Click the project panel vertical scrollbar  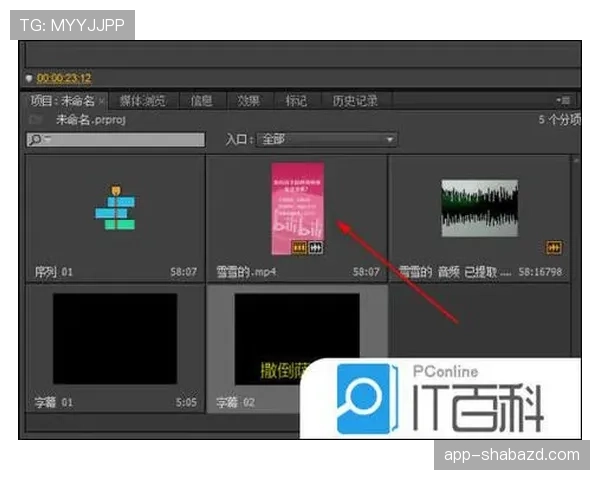coord(576,256)
